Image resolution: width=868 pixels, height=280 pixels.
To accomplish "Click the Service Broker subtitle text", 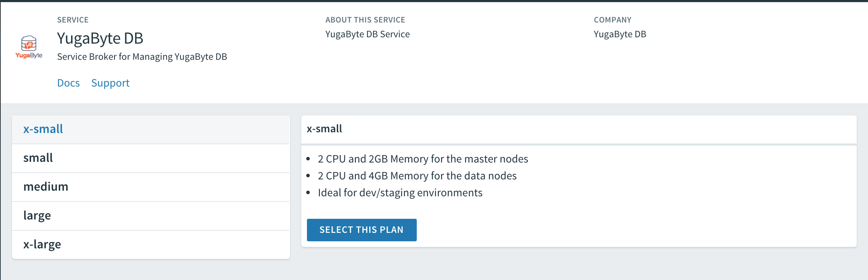I will [142, 56].
